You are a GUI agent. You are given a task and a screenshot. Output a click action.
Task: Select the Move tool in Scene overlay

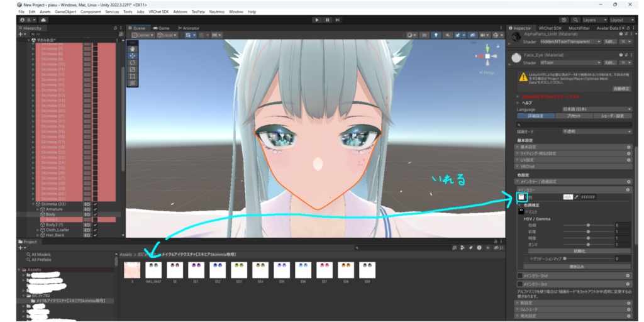pyautogui.click(x=132, y=55)
